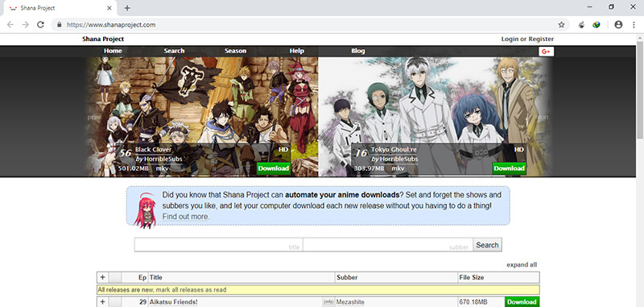Reload the page with the refresh icon
This screenshot has height=307, width=644.
pyautogui.click(x=40, y=25)
